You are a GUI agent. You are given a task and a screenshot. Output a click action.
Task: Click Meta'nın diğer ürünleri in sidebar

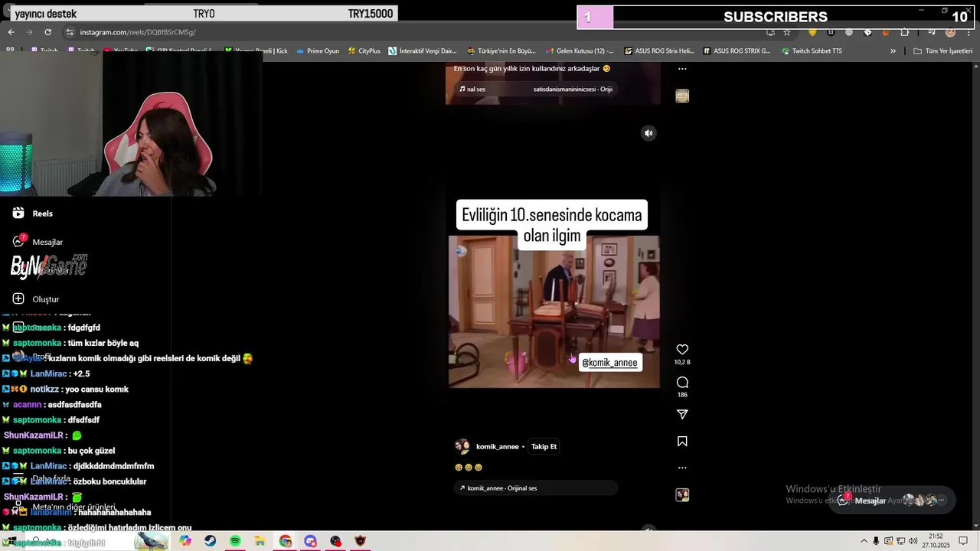[65, 507]
